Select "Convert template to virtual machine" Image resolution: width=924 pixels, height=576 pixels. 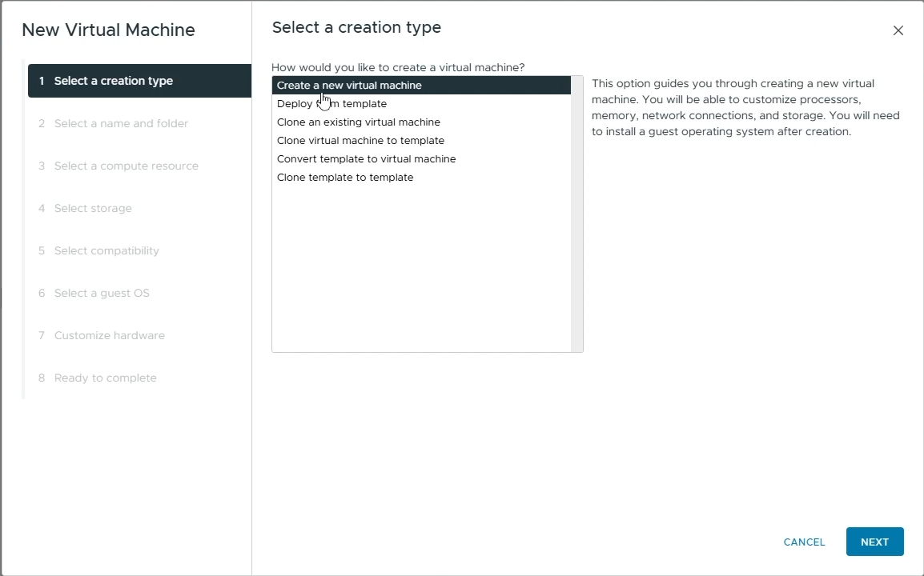coord(366,158)
